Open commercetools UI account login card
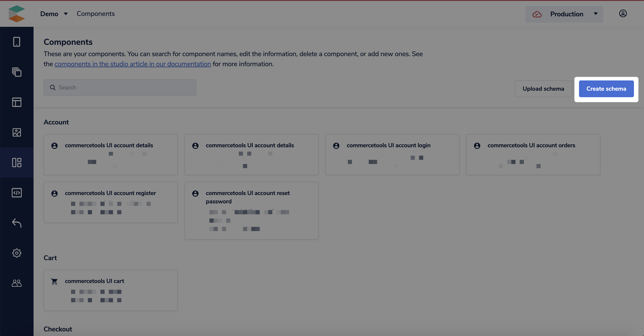The height and width of the screenshot is (336, 644). [x=392, y=154]
